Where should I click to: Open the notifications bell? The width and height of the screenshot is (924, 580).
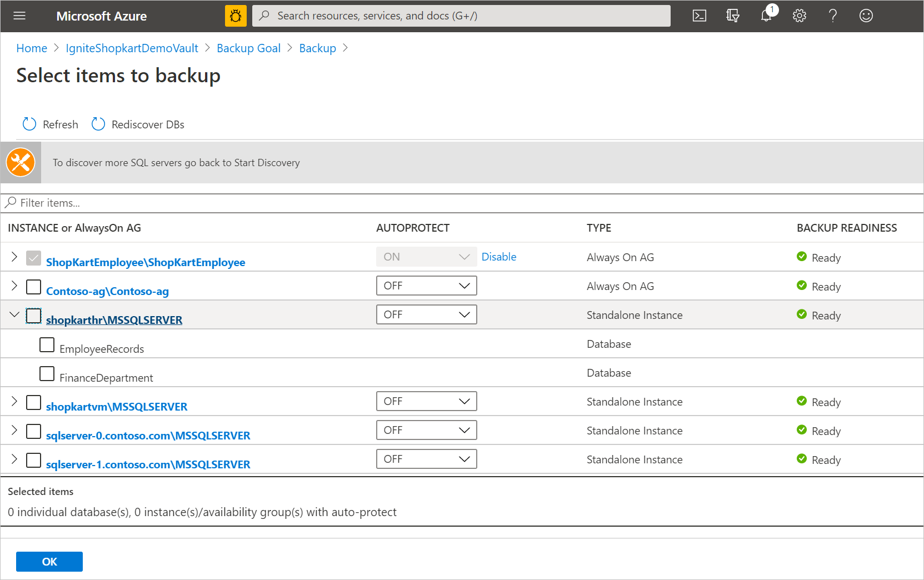(766, 16)
